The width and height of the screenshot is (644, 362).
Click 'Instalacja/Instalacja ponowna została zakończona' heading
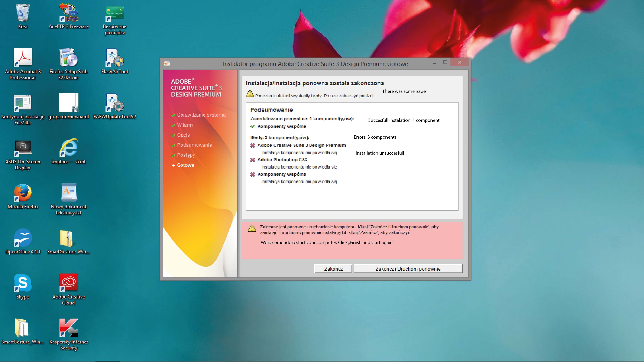[315, 83]
